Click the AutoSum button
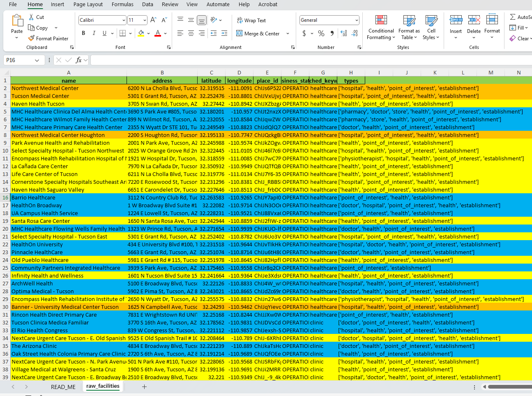 pos(520,17)
